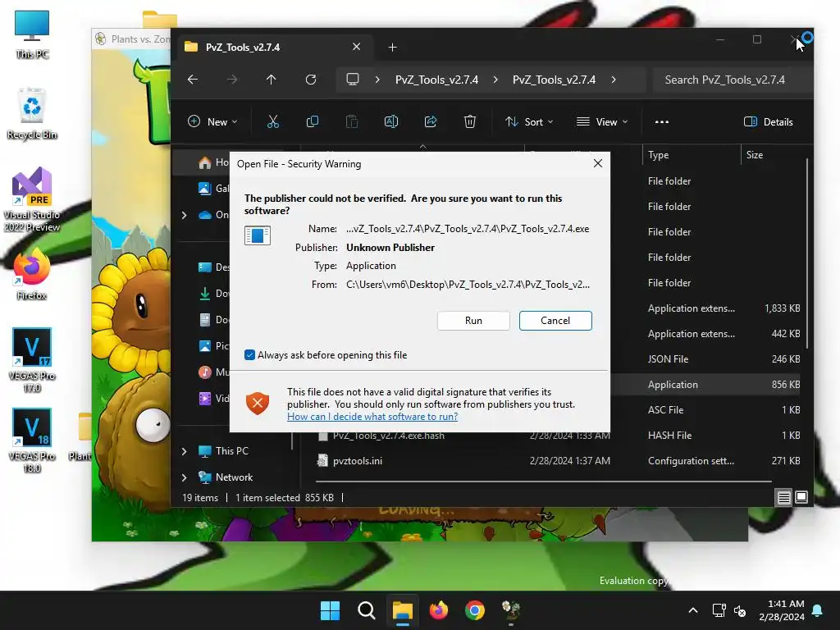
Task: Expand OneDrive node in navigation pane
Action: (x=185, y=215)
